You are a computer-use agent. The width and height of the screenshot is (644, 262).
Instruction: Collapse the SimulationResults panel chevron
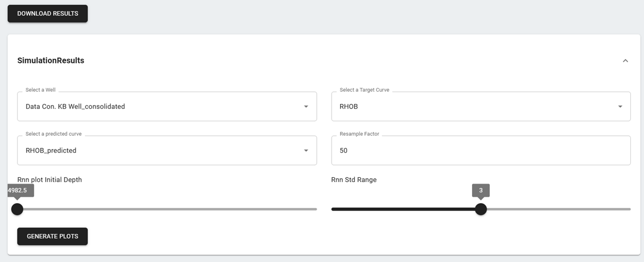click(x=625, y=61)
